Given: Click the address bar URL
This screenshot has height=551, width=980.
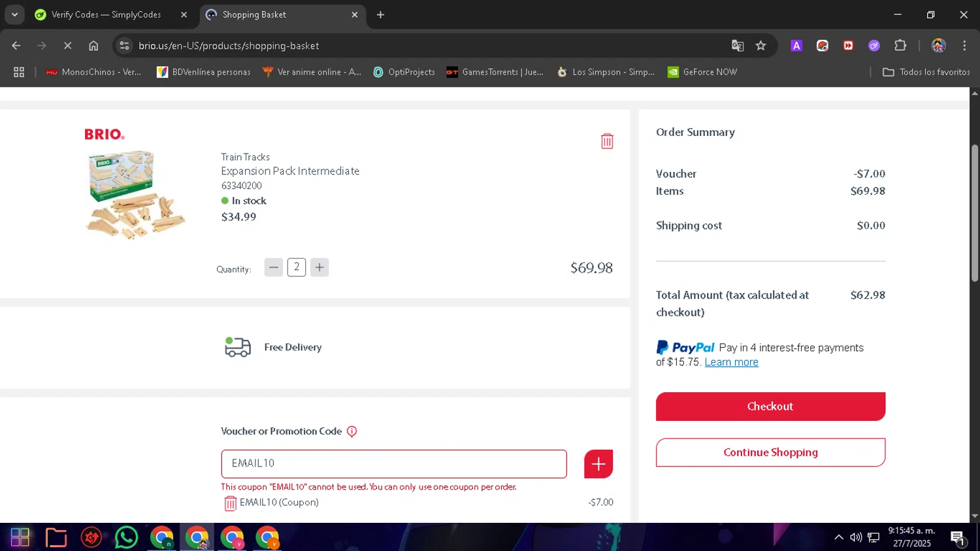Looking at the screenshot, I should click(229, 46).
